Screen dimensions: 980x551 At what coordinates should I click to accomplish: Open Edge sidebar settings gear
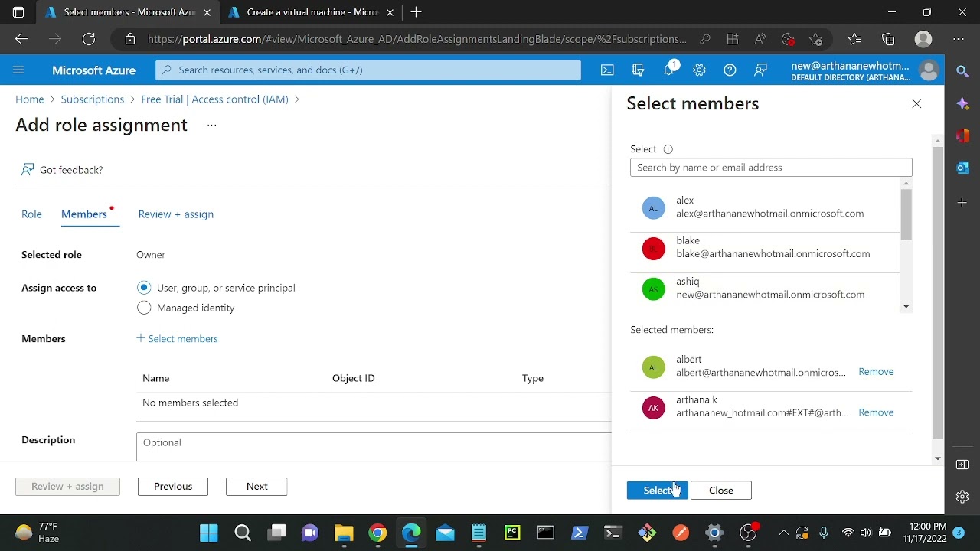(x=962, y=497)
